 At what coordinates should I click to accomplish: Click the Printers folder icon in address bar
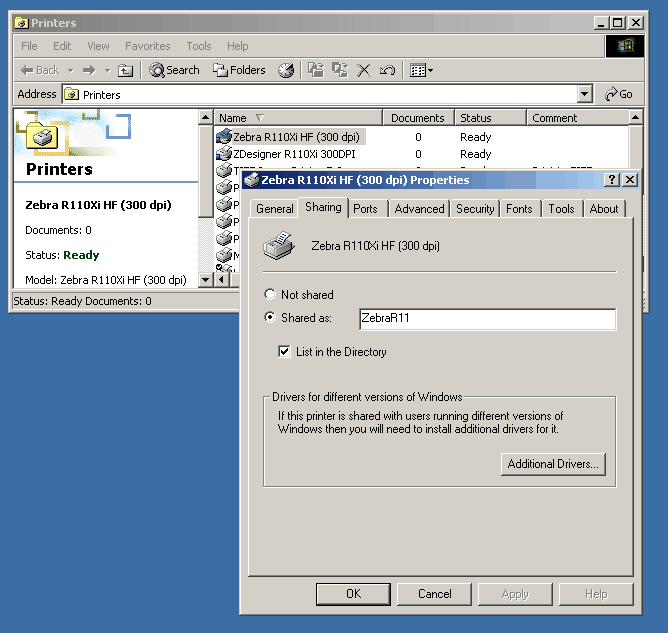[x=72, y=94]
